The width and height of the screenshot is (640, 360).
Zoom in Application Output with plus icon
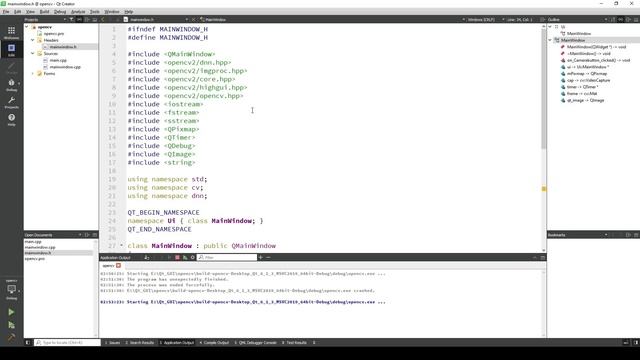(x=260, y=257)
